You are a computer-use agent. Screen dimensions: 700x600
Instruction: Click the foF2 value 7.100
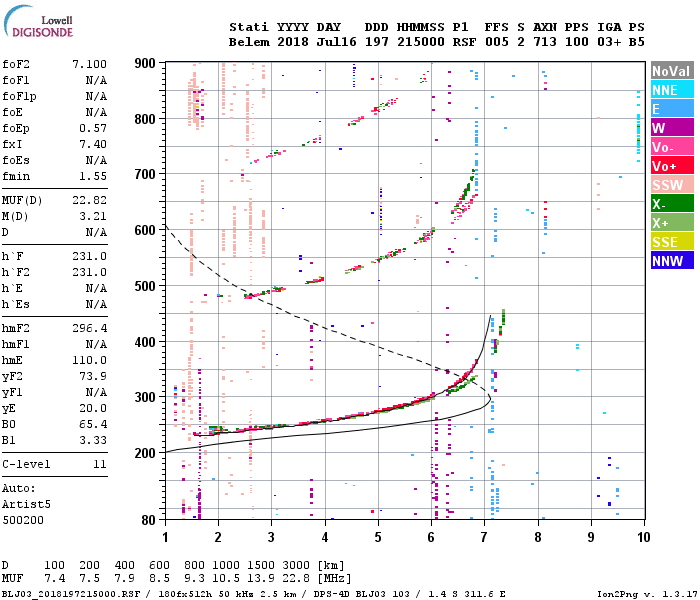click(89, 64)
